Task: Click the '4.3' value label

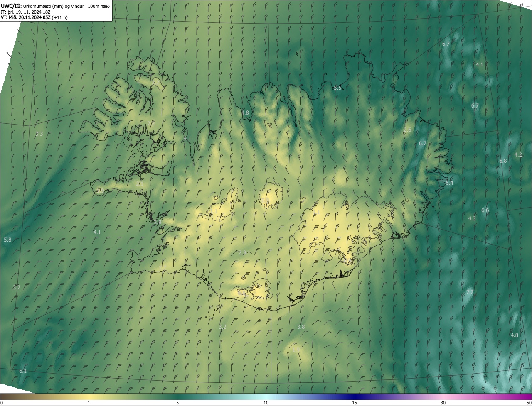Action: tap(472, 219)
